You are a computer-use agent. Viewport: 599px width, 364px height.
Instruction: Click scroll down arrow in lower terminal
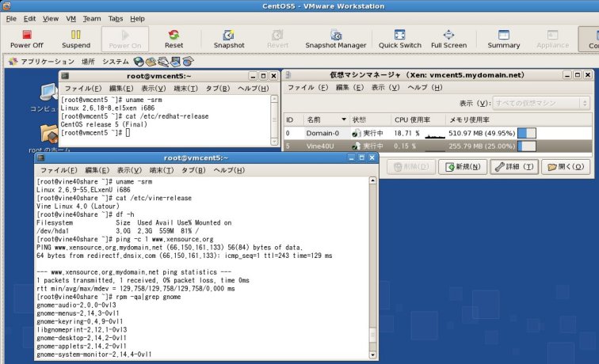pos(373,355)
